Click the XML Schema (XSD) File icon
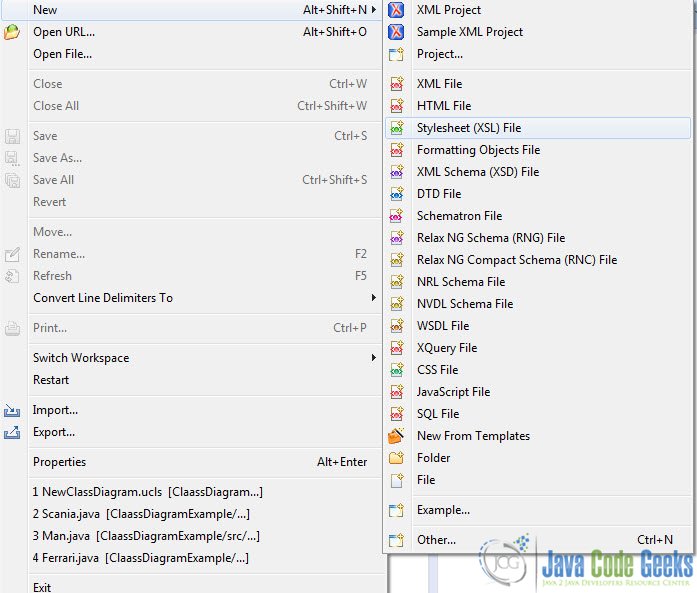Image resolution: width=697 pixels, height=593 pixels. pyautogui.click(x=396, y=172)
